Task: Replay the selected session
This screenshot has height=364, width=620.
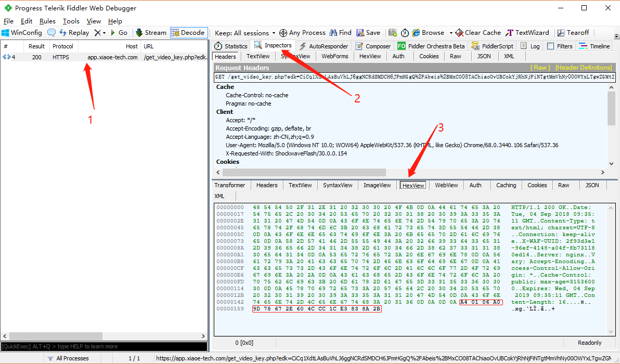Action: [x=74, y=33]
